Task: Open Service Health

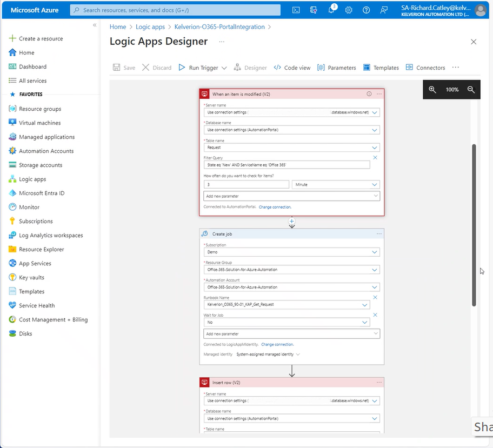Action: pos(37,305)
